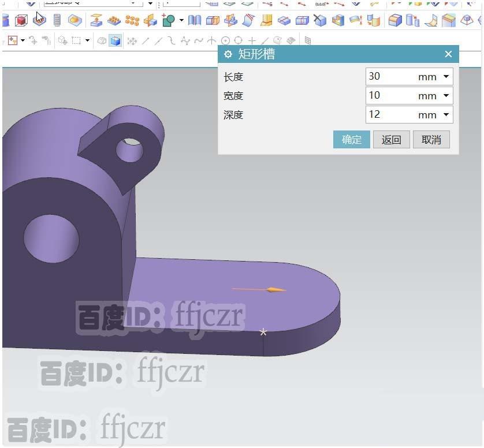Image resolution: width=484 pixels, height=448 pixels.
Task: Confirm the slot with the 确定 button
Action: (x=351, y=139)
